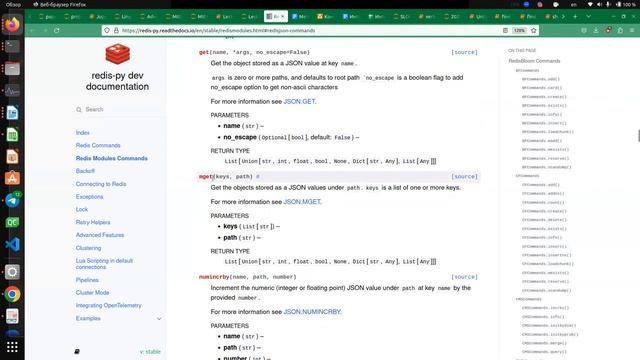Open LibreOffice Impress from the dock
The height and width of the screenshot is (360, 640).
click(x=12, y=156)
